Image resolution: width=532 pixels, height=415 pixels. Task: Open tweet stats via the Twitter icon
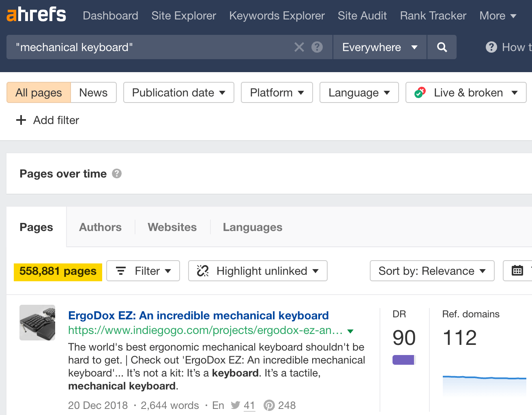point(236,405)
